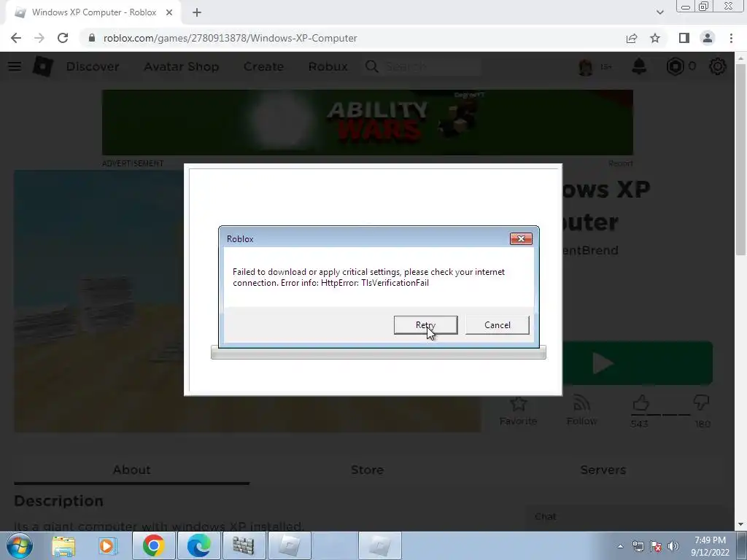
Task: Open the Avatar Shop menu item
Action: tap(182, 66)
